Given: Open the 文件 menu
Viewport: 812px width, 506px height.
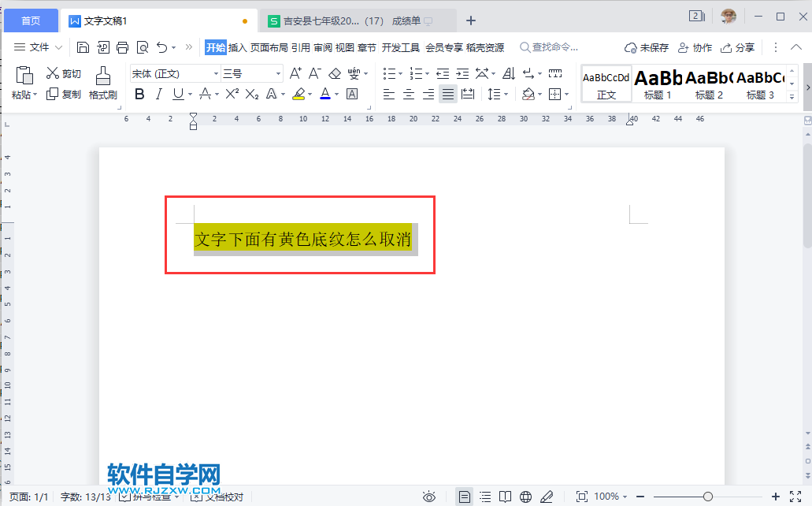Looking at the screenshot, I should 38,47.
